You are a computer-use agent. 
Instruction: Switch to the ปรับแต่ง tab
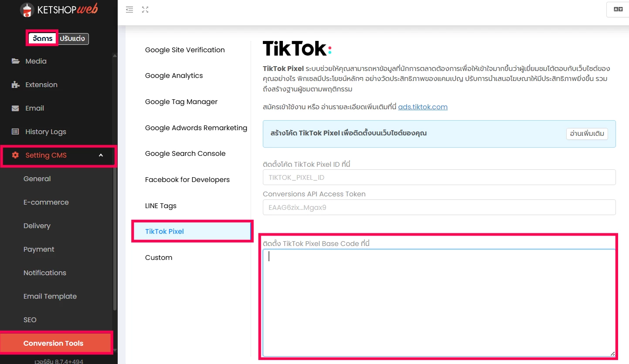(74, 39)
